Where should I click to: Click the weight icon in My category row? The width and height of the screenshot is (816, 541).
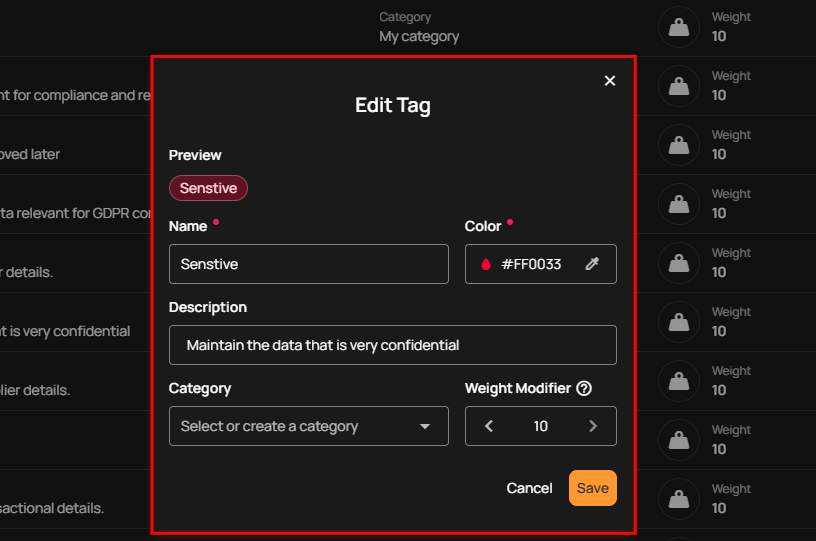[x=679, y=27]
